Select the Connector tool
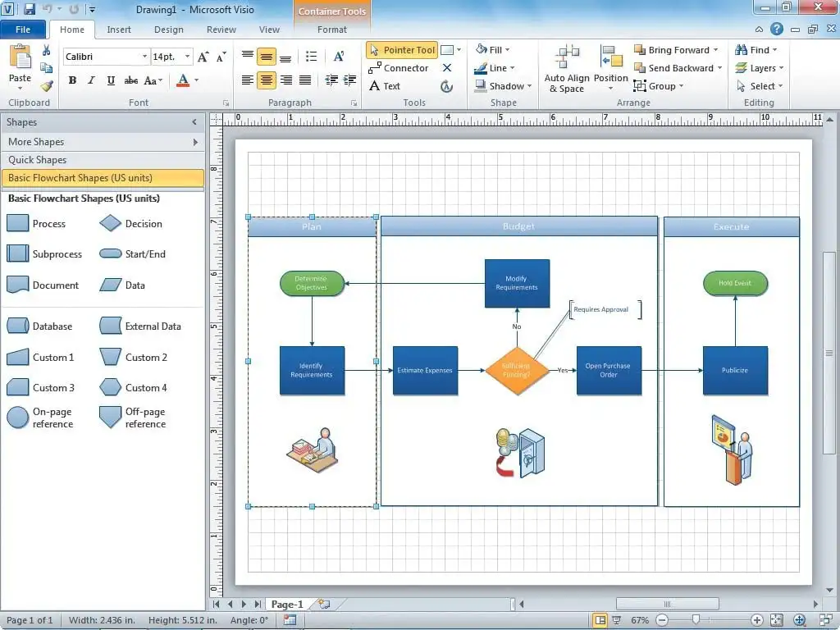 tap(399, 68)
